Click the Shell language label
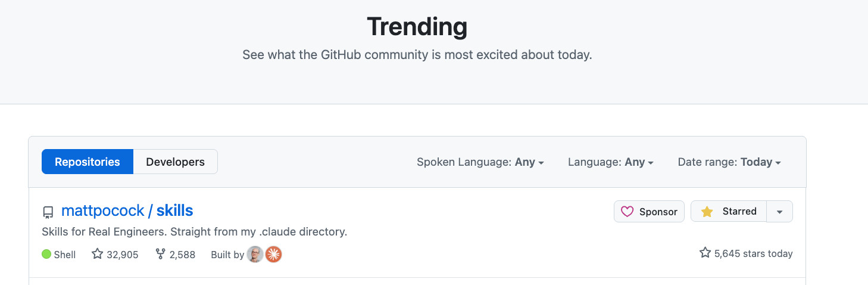Viewport: 868px width, 285px height. click(65, 255)
